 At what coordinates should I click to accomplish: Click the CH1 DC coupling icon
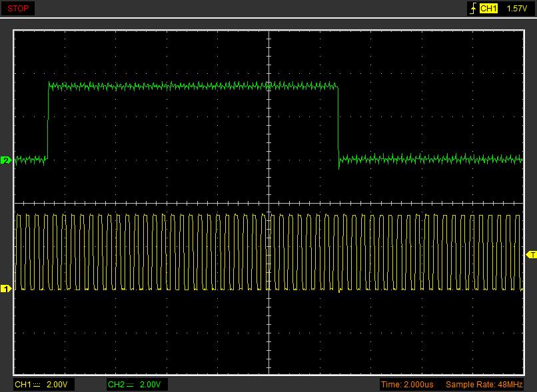click(x=37, y=385)
